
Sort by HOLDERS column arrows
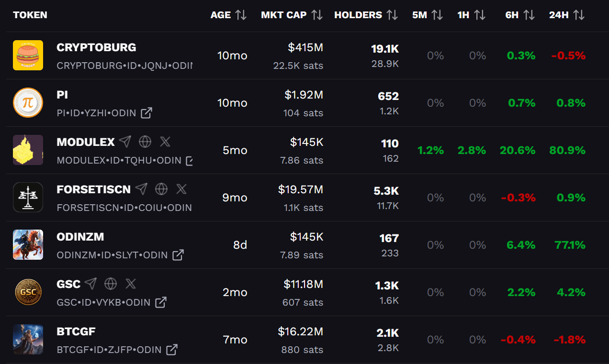pyautogui.click(x=392, y=15)
